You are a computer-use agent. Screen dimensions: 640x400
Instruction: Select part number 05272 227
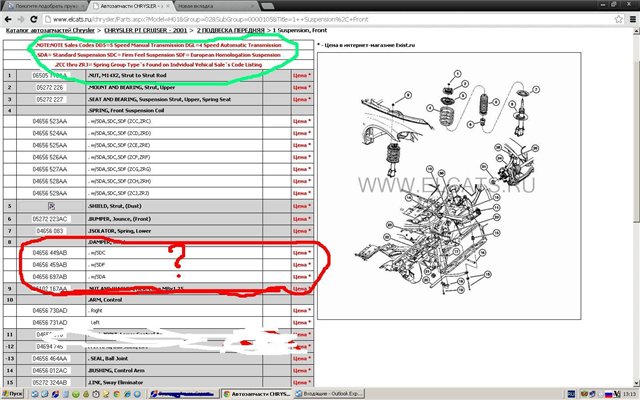click(50, 99)
